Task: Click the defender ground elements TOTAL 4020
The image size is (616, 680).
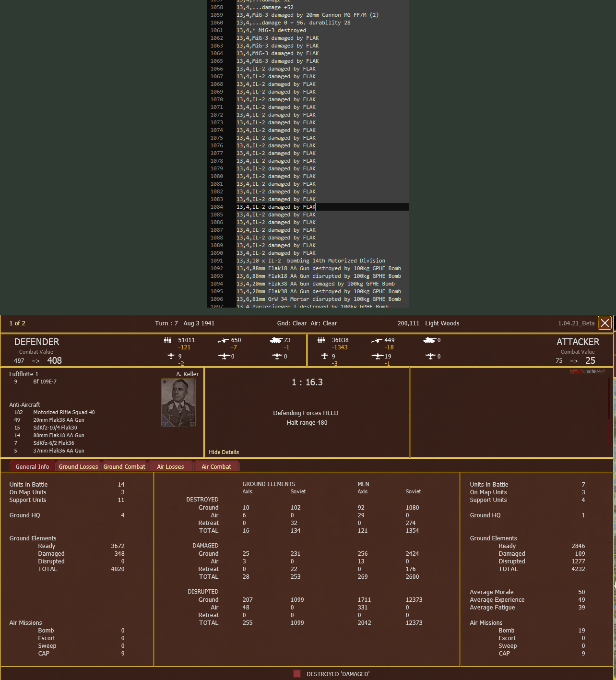Action: click(x=118, y=569)
